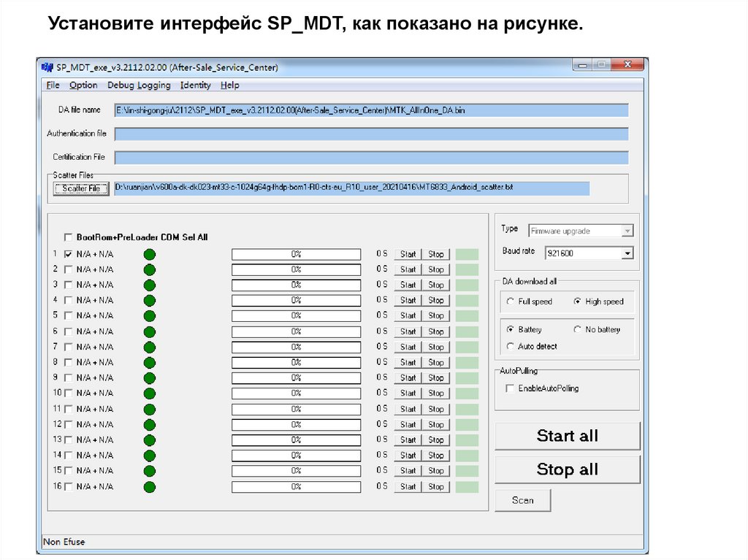Click the light green status box of row 3
The width and height of the screenshot is (748, 560).
467,285
